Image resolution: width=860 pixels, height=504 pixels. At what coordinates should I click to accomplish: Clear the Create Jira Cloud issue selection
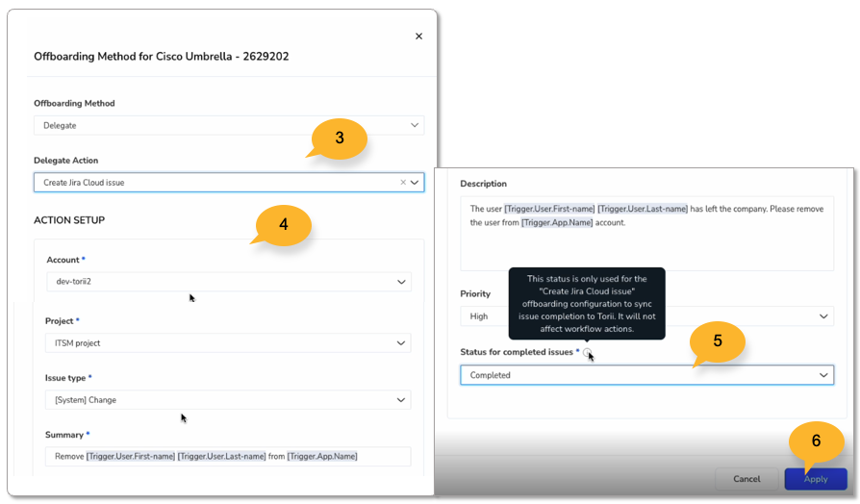click(402, 182)
